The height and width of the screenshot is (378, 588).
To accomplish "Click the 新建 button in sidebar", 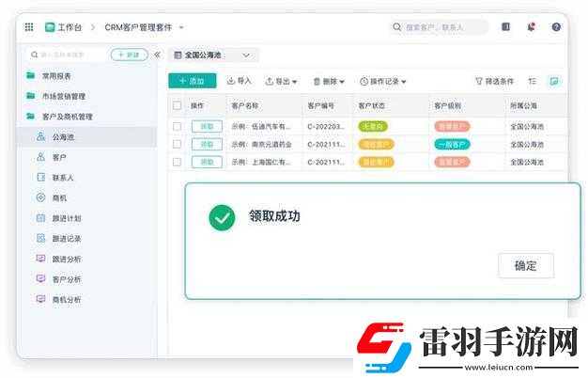I will [x=129, y=55].
